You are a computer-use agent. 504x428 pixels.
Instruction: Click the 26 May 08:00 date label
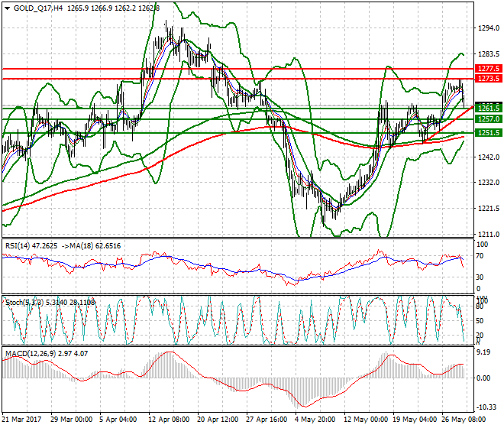tap(464, 420)
